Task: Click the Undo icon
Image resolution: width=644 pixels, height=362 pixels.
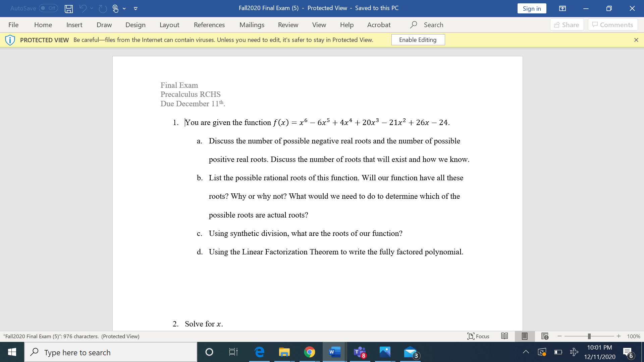Action: click(83, 9)
